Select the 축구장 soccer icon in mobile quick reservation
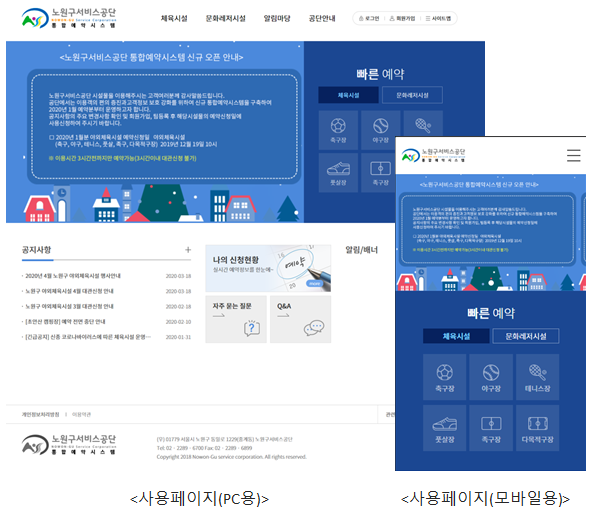Image resolution: width=594 pixels, height=512 pixels. [444, 377]
